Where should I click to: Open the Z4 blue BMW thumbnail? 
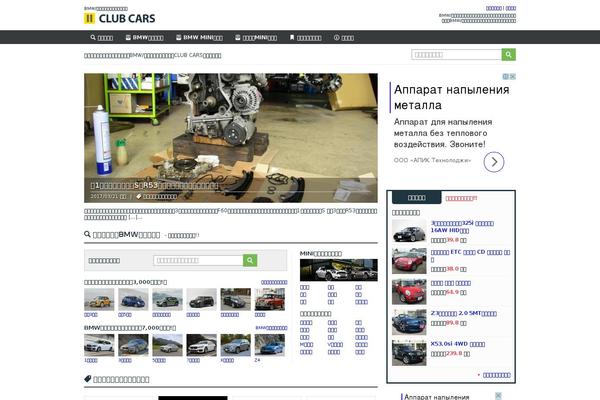click(270, 345)
